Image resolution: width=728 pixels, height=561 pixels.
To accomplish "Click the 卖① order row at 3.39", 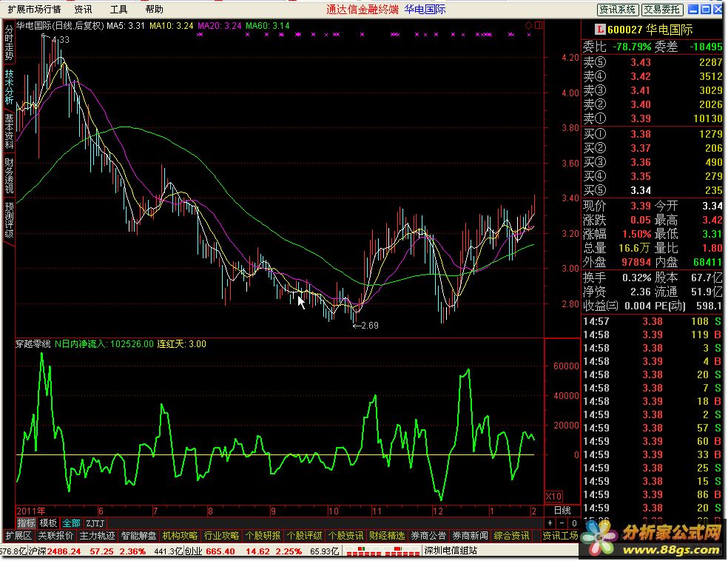I will click(x=653, y=118).
